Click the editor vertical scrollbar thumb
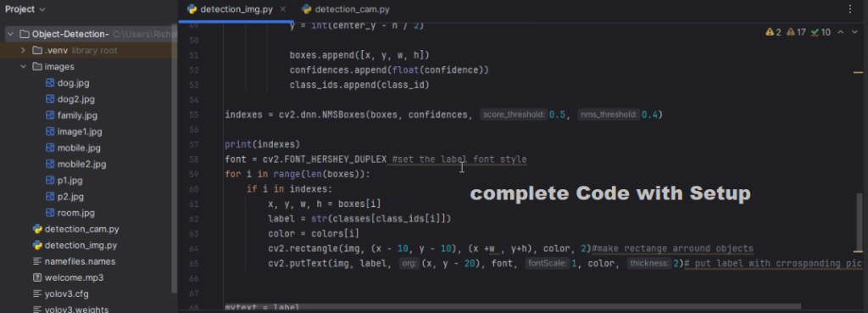868x313 pixels. (x=860, y=221)
